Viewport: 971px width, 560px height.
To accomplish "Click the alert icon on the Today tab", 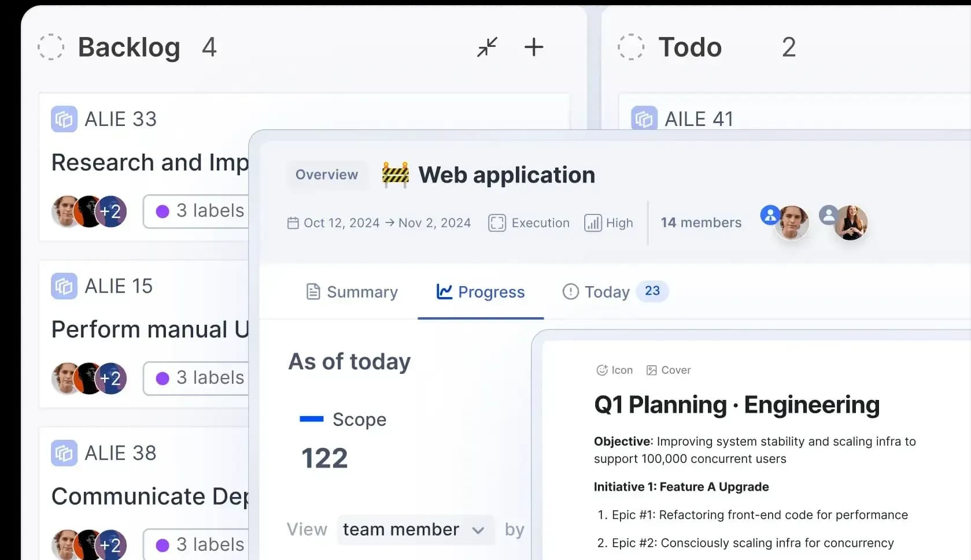I will 570,292.
